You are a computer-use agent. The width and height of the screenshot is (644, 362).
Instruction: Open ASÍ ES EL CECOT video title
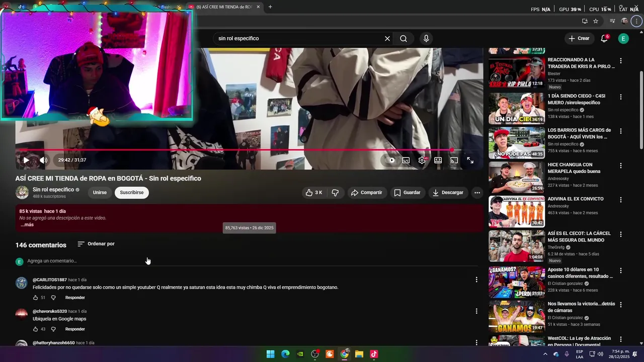point(579,237)
